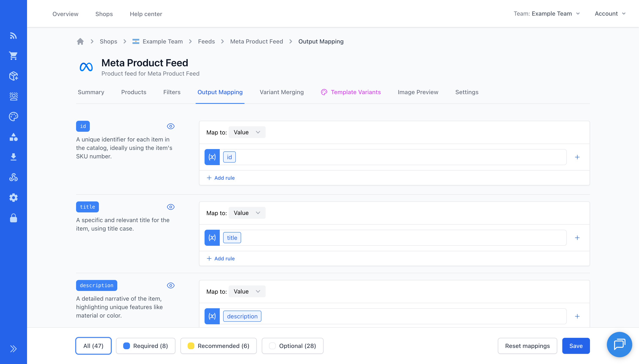Open the feeds RSS icon in sidebar
This screenshot has height=364, width=639.
pyautogui.click(x=14, y=36)
